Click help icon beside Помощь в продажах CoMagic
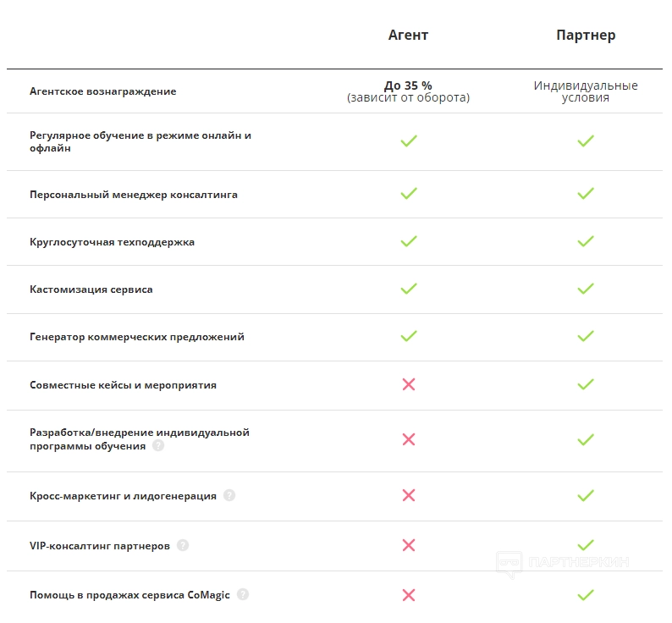Viewport: 672px width, 623px height. pos(243,595)
